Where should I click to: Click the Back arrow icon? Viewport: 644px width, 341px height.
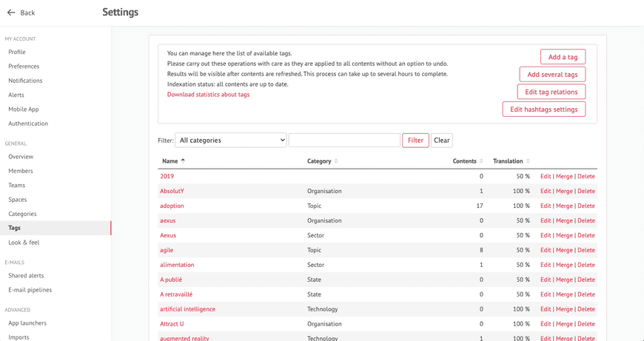coord(11,13)
